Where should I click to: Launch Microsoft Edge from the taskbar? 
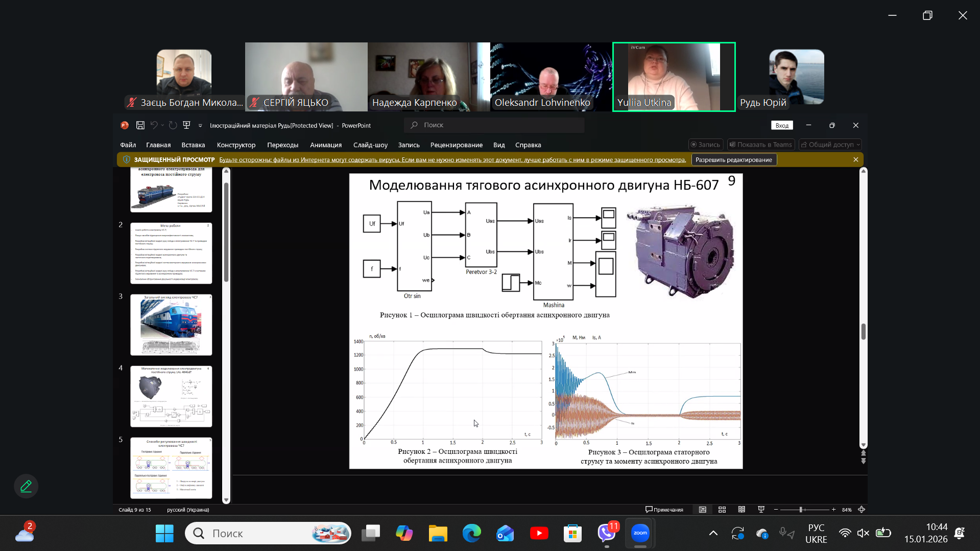(x=471, y=533)
